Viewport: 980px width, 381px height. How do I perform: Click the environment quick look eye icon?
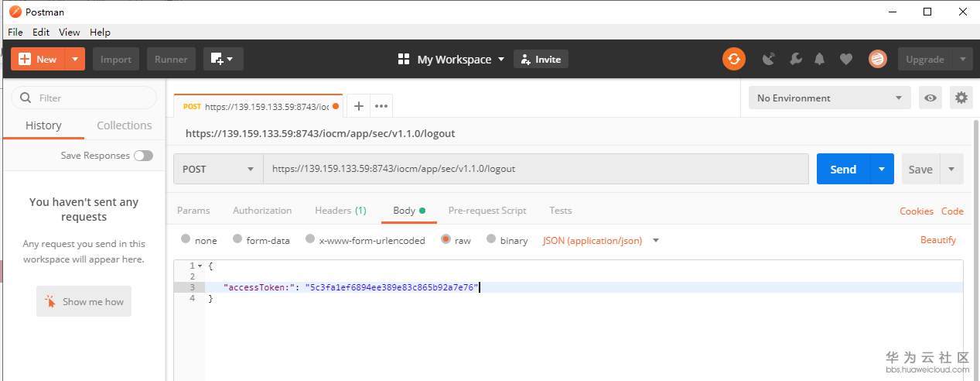click(930, 98)
